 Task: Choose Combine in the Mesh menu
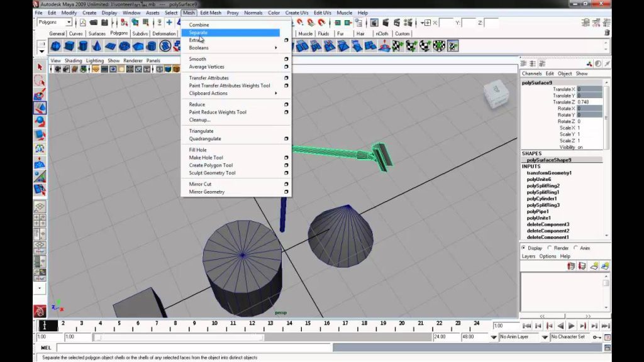coord(199,25)
